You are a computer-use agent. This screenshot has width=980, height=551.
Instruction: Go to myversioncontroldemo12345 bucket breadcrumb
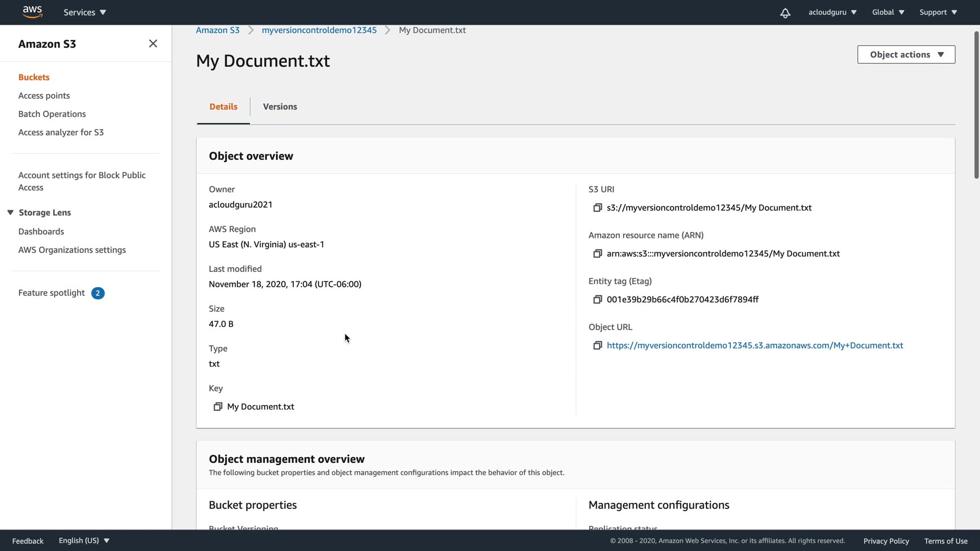click(319, 30)
